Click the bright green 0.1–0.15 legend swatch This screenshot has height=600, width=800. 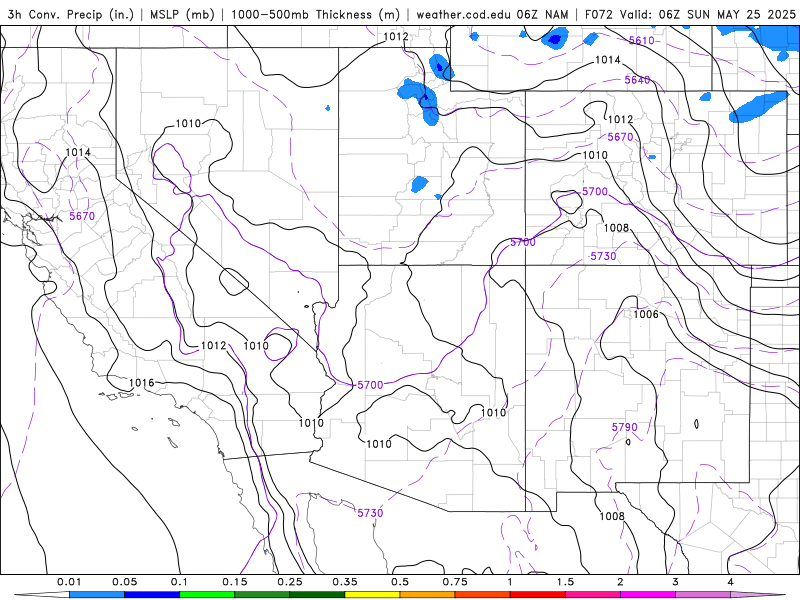207,595
